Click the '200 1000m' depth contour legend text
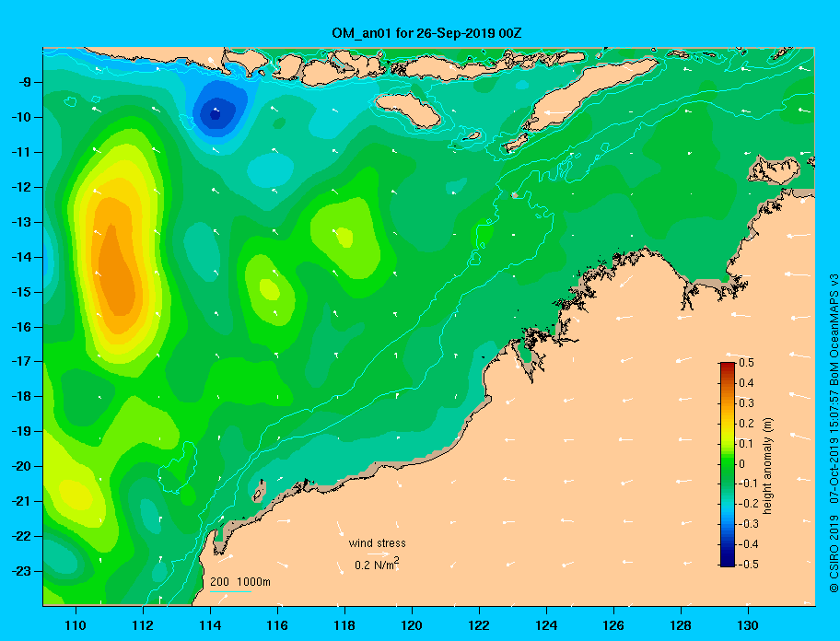840x641 pixels. (x=240, y=582)
